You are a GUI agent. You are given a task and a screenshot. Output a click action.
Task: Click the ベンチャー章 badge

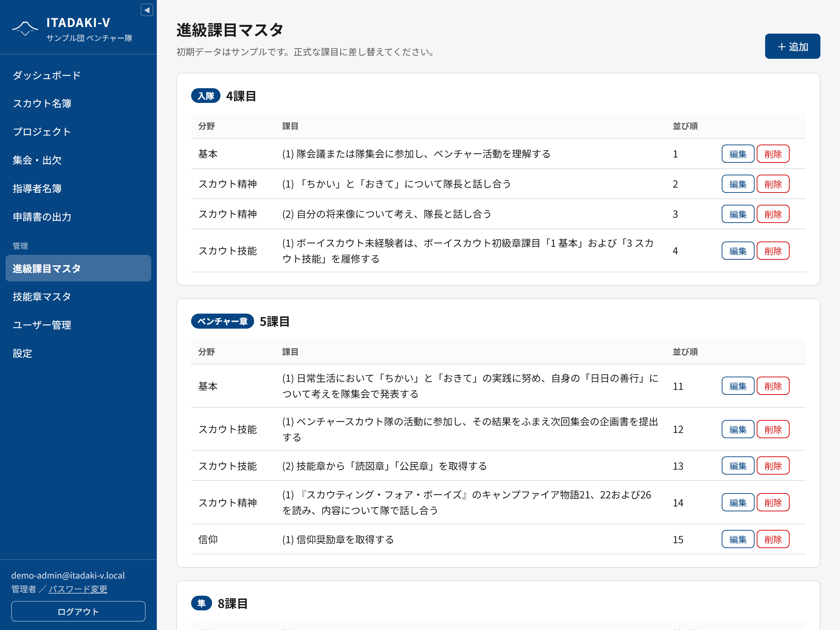[222, 321]
